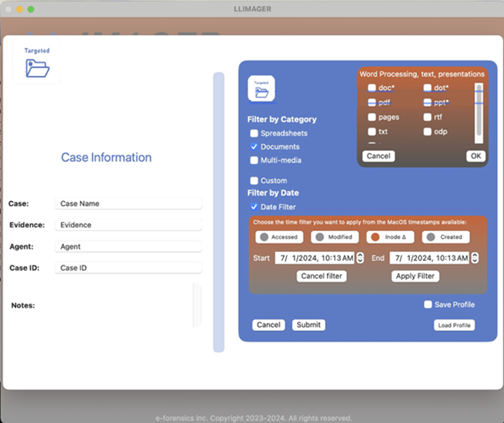The image size is (504, 423).
Task: Select the Inode Δ timestamp option
Action: pos(390,237)
